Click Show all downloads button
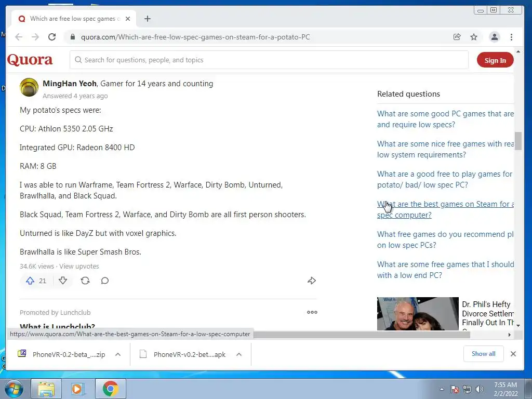Screen dimensions: 532x399 click(x=483, y=354)
